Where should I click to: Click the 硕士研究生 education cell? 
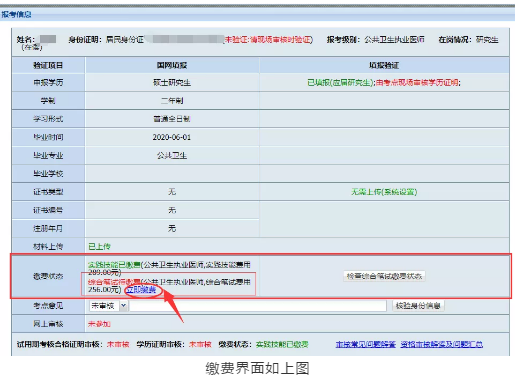click(x=172, y=83)
